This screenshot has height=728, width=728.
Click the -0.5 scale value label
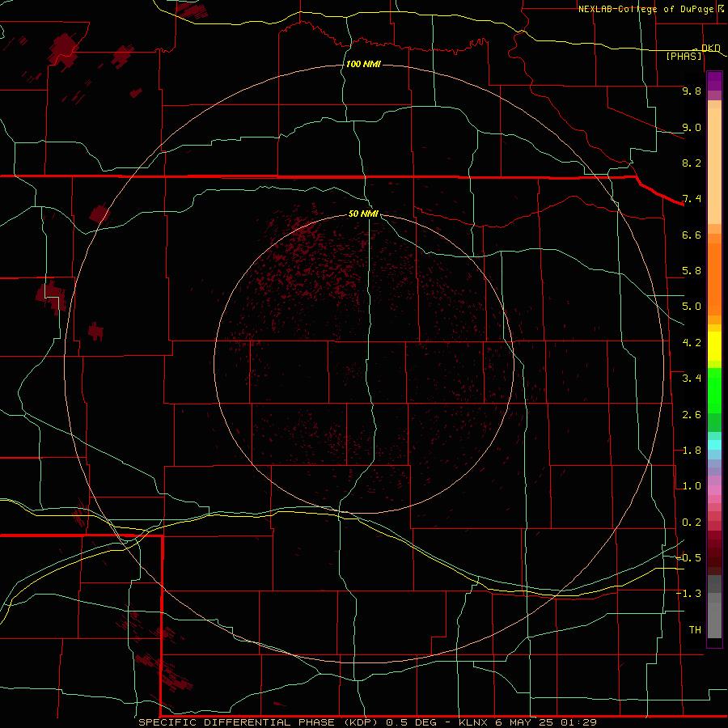click(689, 557)
